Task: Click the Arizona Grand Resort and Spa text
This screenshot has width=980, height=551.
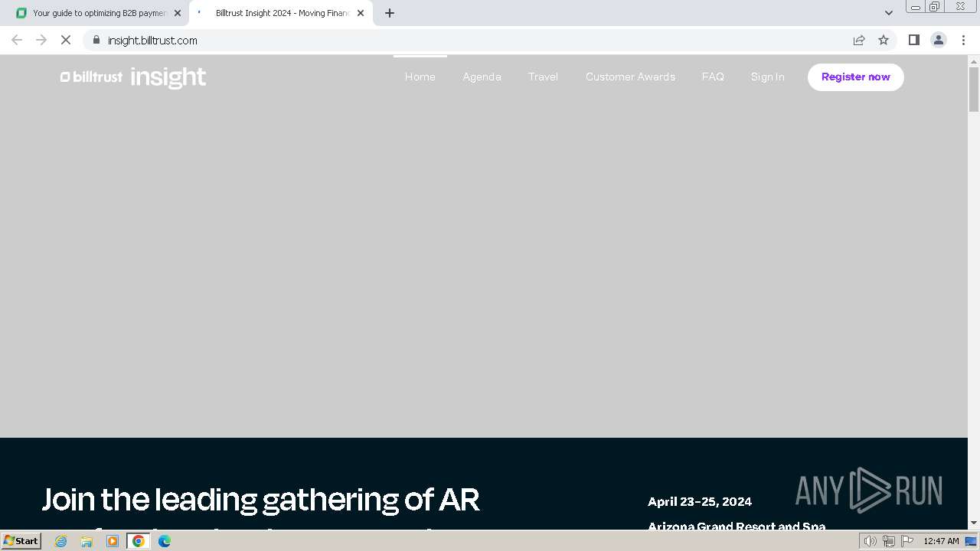Action: tap(737, 526)
